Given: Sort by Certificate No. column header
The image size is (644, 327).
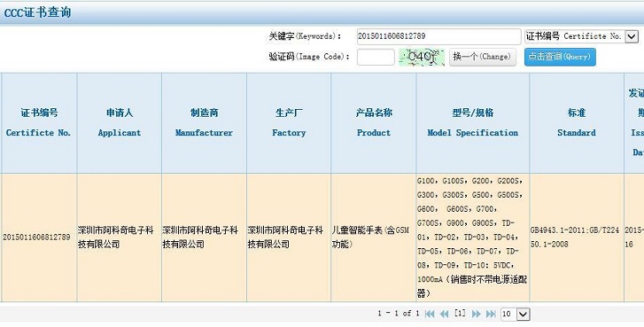Looking at the screenshot, I should [39, 123].
